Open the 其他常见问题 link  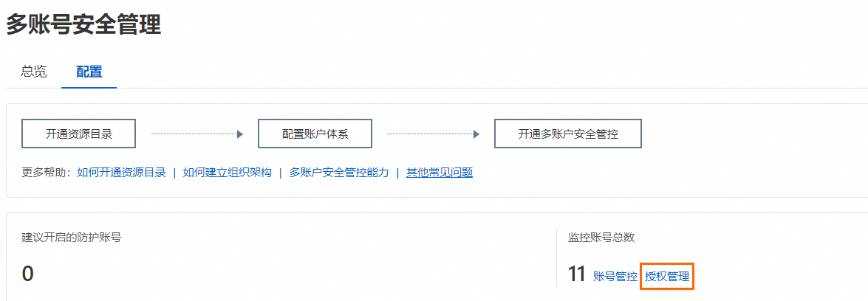[x=439, y=173]
